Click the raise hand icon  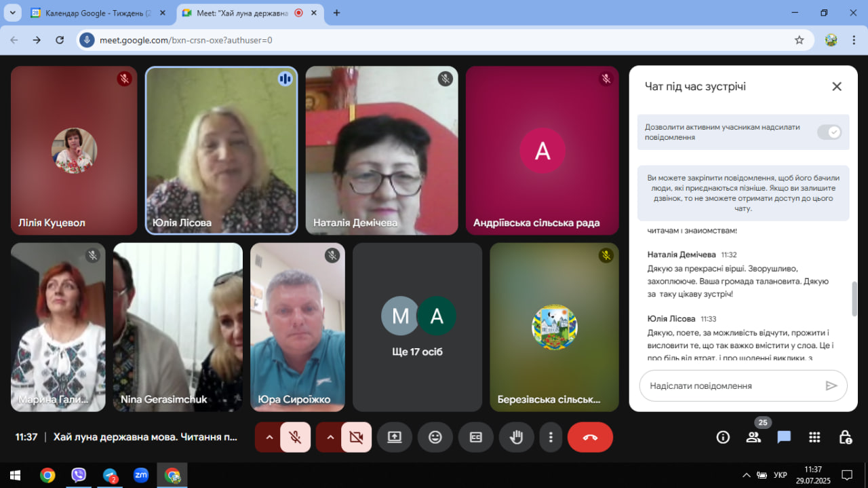(516, 437)
